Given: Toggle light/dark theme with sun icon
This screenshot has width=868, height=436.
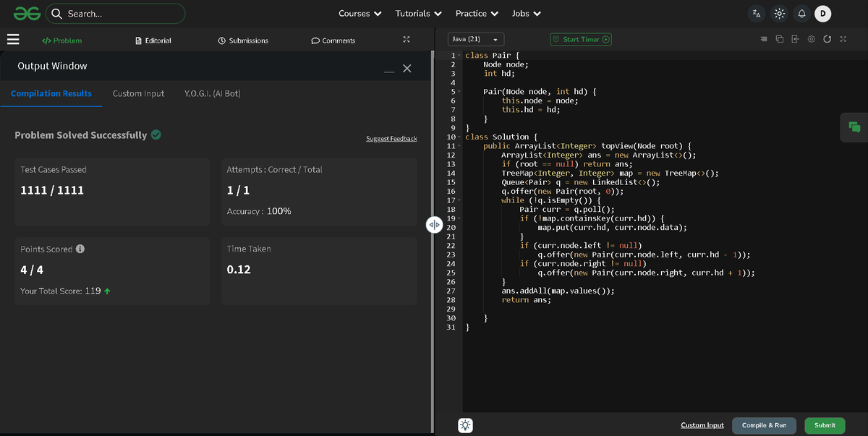Looking at the screenshot, I should coord(779,14).
